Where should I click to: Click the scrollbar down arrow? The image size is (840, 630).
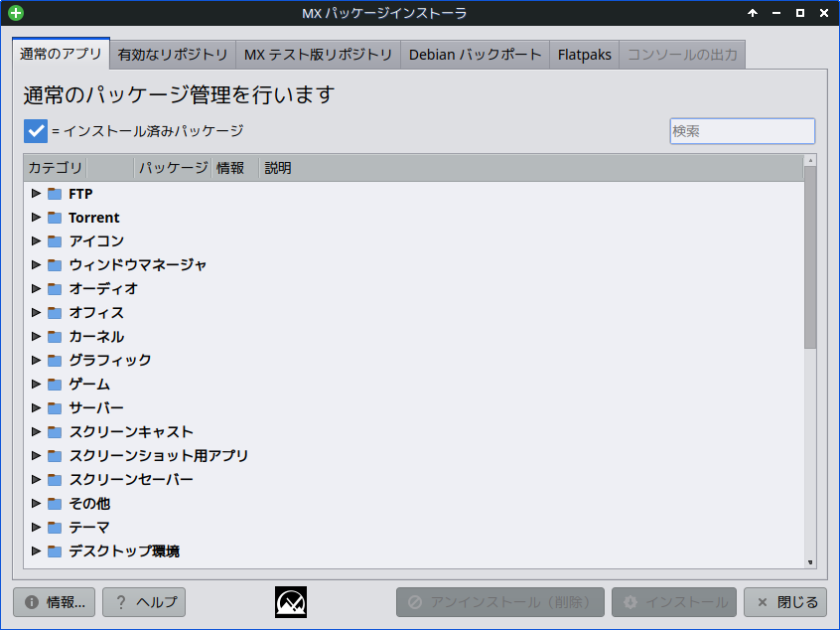[x=810, y=562]
